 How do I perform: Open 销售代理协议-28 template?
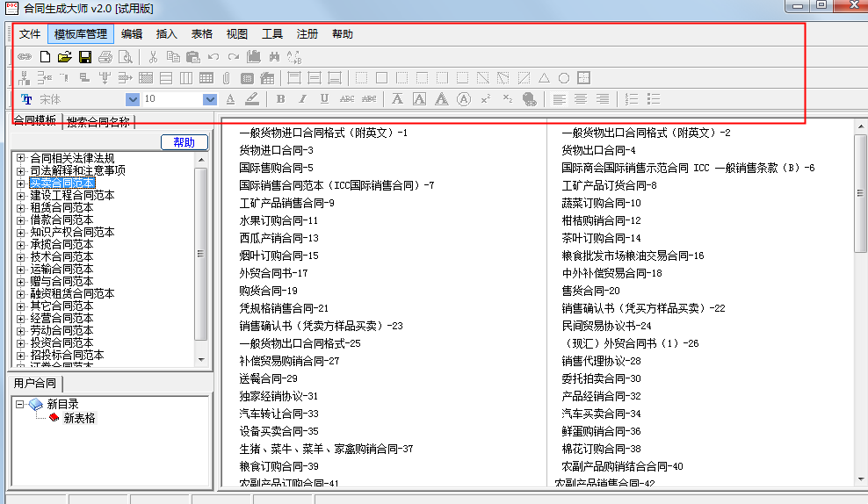click(x=601, y=361)
